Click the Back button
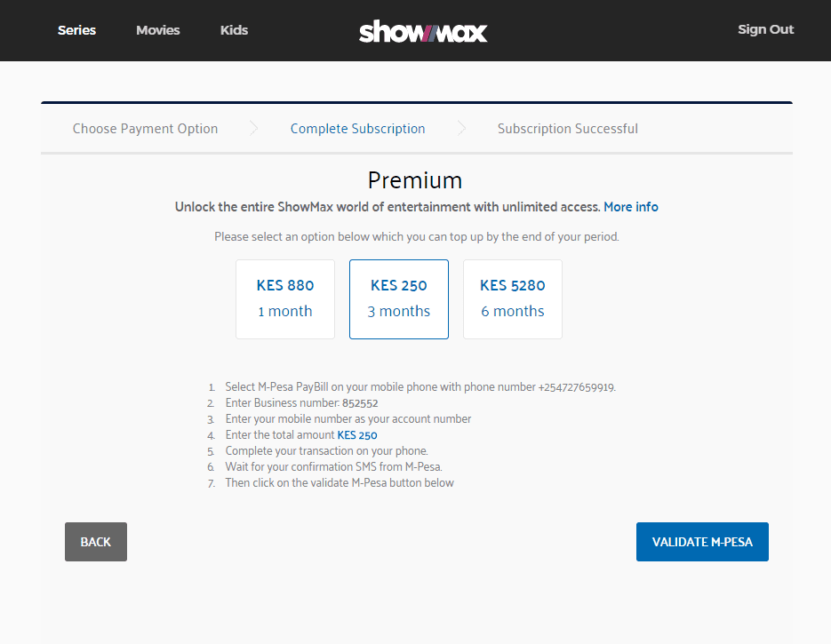 tap(96, 542)
